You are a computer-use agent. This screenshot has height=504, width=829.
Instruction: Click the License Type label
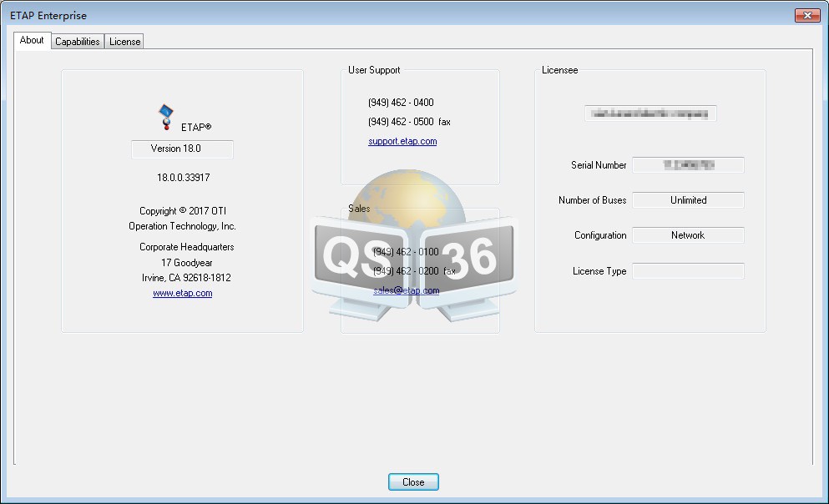(599, 271)
